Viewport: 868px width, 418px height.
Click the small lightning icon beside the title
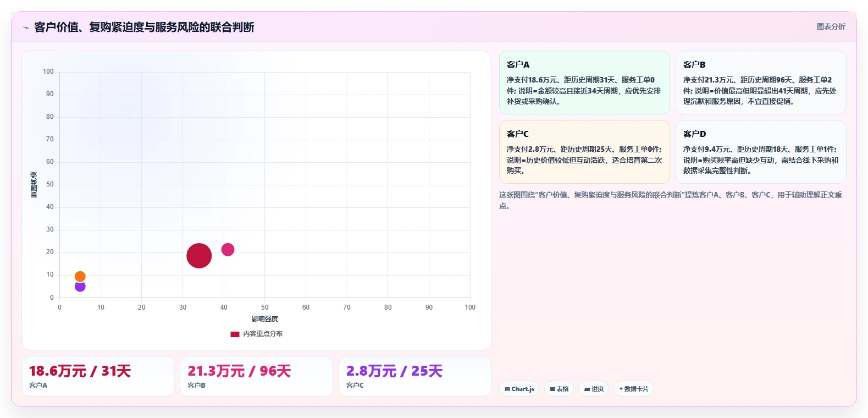pyautogui.click(x=26, y=28)
